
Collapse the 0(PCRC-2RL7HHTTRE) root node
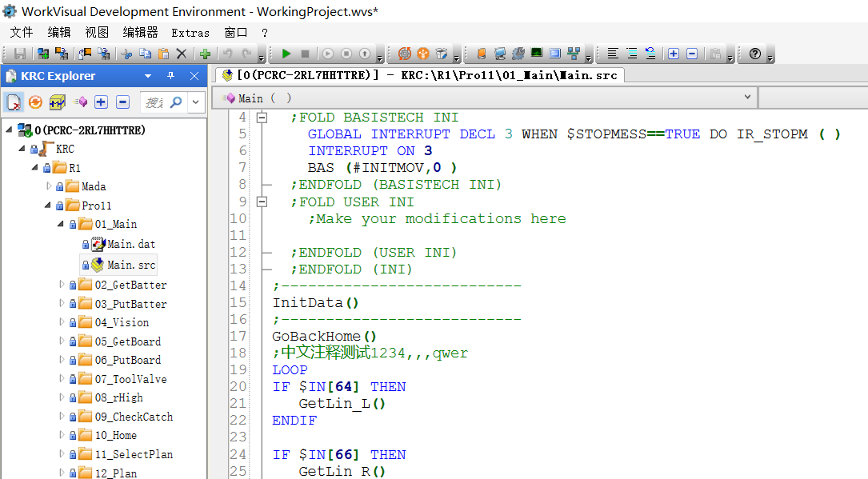tap(9, 130)
